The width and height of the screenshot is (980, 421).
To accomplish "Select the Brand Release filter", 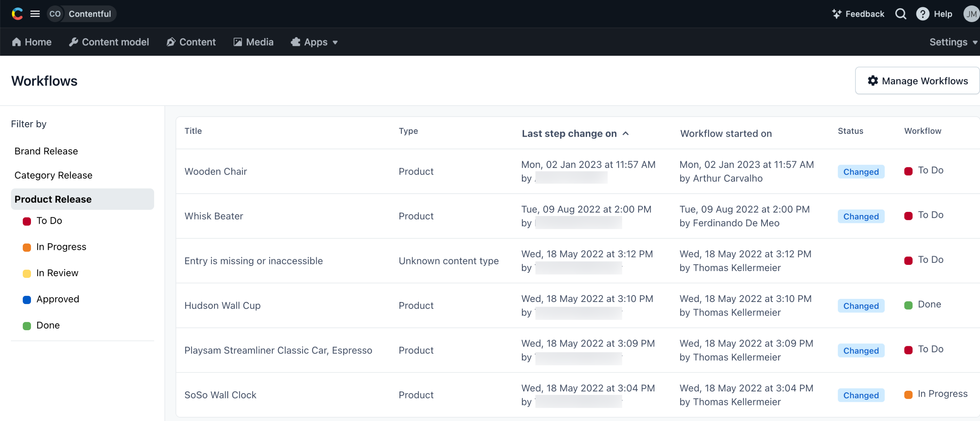I will click(46, 151).
